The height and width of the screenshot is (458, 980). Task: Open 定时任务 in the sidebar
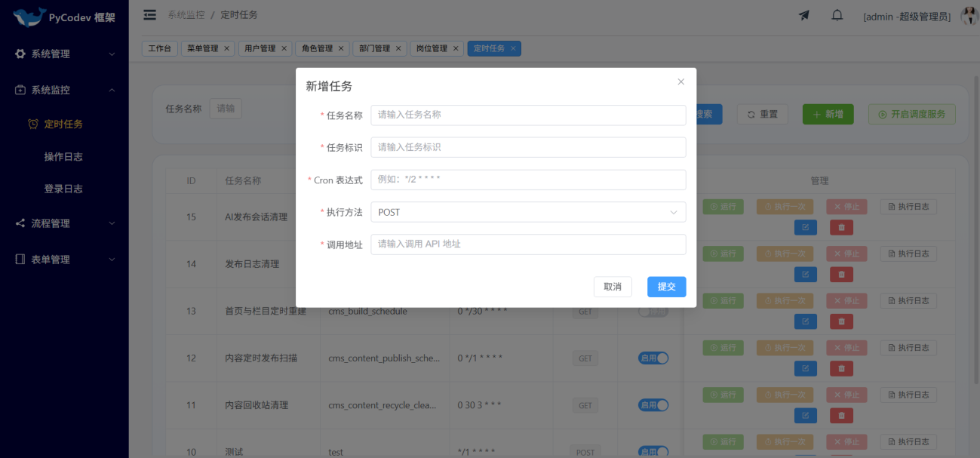click(x=64, y=124)
